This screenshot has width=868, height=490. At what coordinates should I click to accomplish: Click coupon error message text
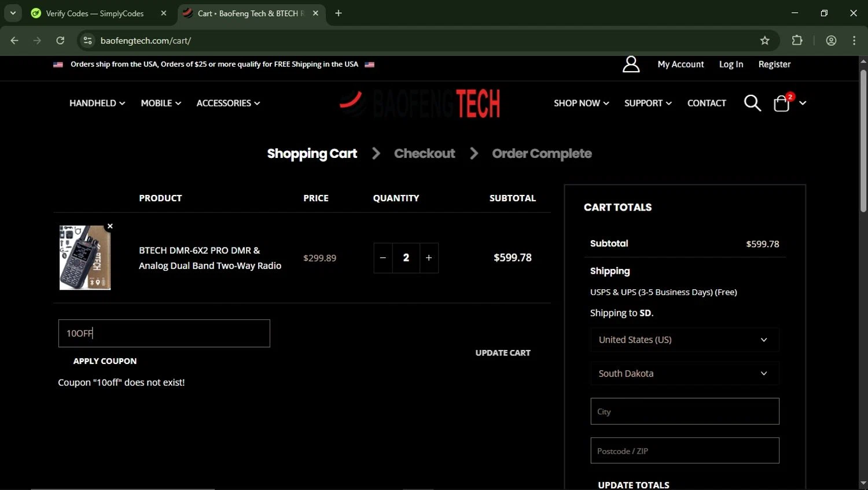[x=122, y=382]
